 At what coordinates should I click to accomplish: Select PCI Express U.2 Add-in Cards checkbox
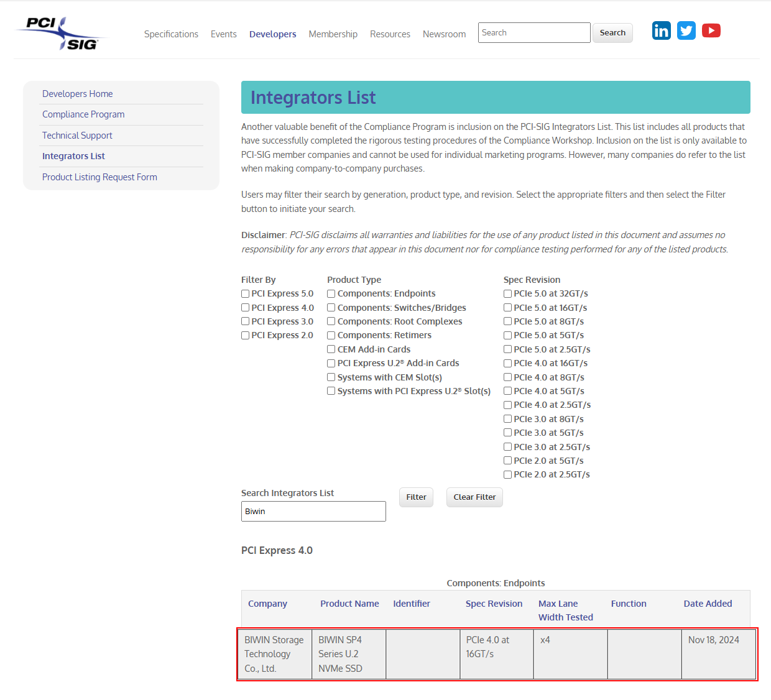click(331, 363)
